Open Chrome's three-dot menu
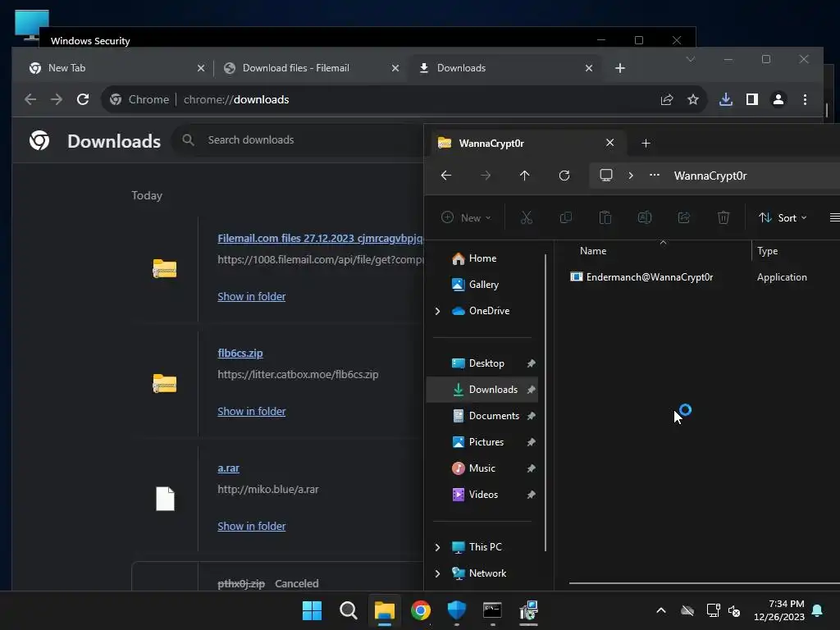The width and height of the screenshot is (840, 630). pos(805,99)
